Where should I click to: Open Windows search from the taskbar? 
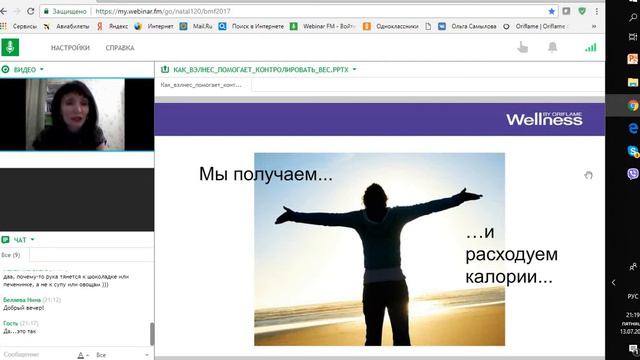tap(633, 17)
